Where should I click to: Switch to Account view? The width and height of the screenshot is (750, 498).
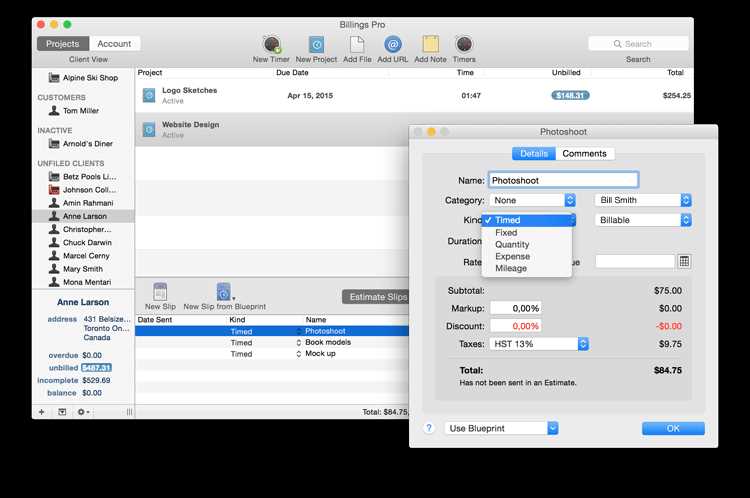tap(114, 44)
